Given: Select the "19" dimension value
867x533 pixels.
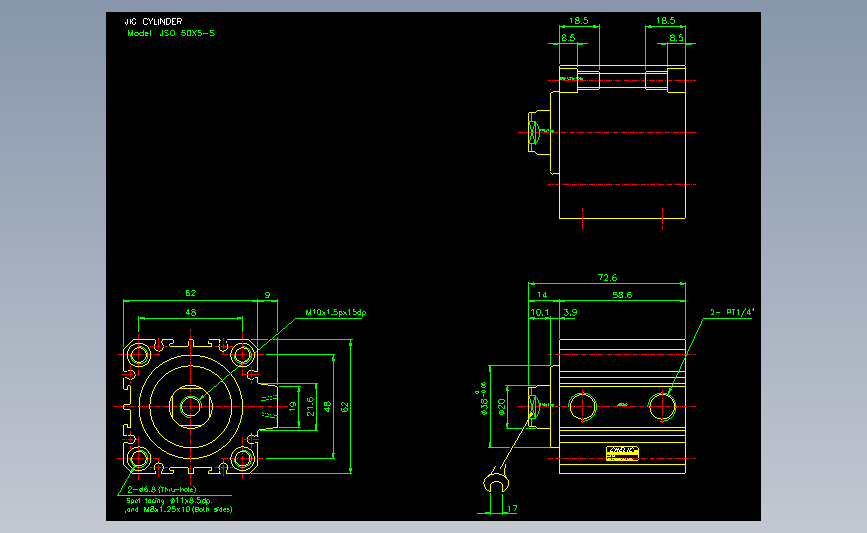Looking at the screenshot, I should tap(293, 407).
